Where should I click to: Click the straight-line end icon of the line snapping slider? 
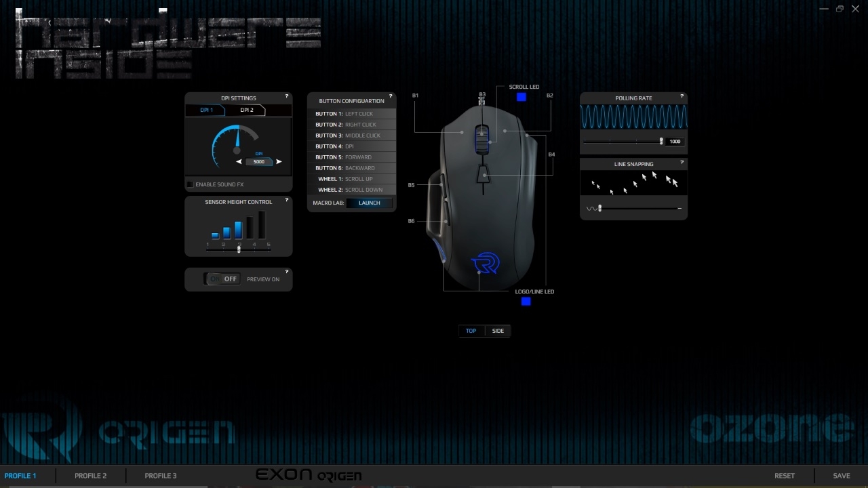tap(679, 209)
